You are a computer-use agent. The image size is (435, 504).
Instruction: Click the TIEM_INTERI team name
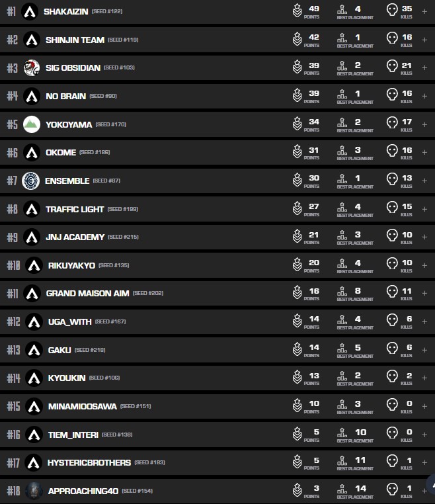pyautogui.click(x=73, y=435)
